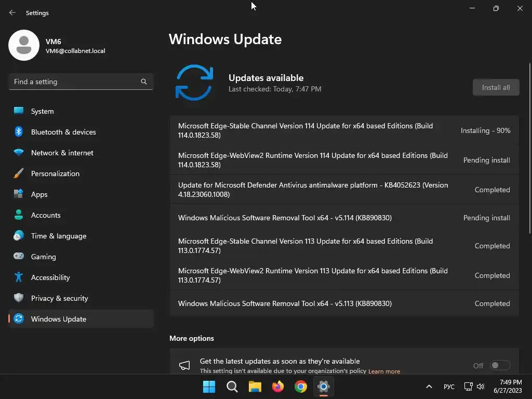Image resolution: width=532 pixels, height=399 pixels.
Task: Click the vertical scrollbar on the right
Action: tap(530, 148)
